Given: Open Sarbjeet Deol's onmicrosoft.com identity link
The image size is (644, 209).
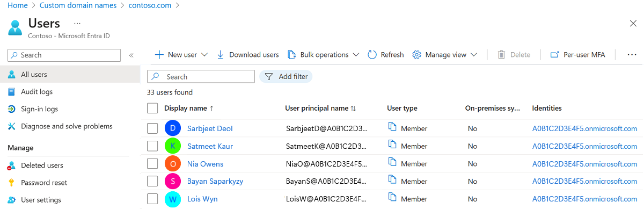Looking at the screenshot, I should [584, 128].
